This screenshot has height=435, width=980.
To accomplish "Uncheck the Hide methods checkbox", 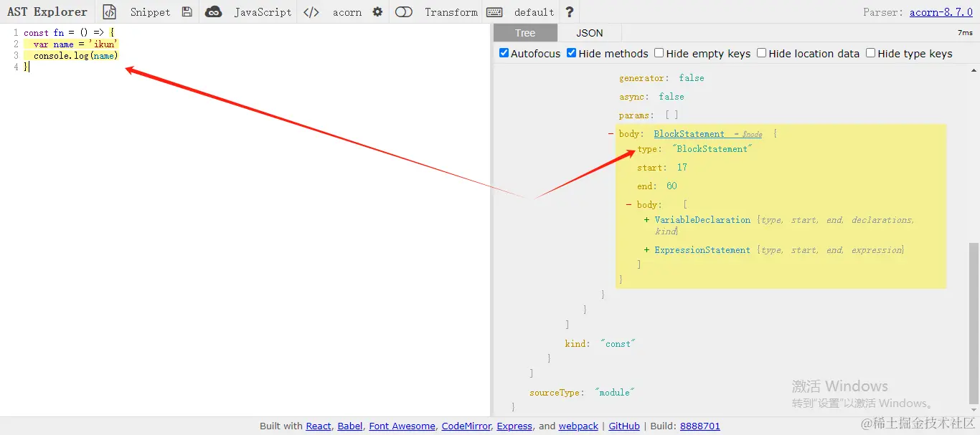I will [x=572, y=53].
